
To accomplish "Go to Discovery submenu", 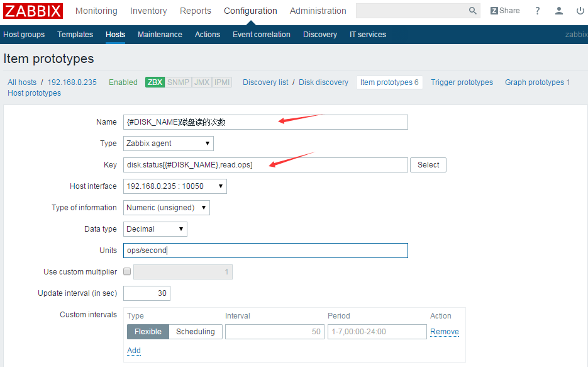I will pos(320,35).
